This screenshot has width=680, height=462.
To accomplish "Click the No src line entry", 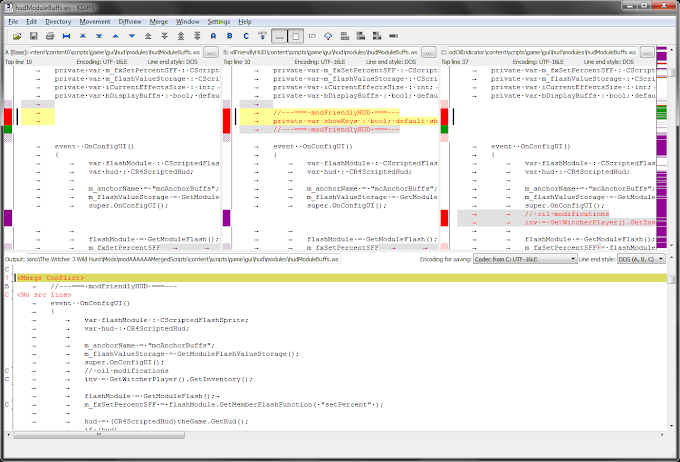I will [44, 295].
